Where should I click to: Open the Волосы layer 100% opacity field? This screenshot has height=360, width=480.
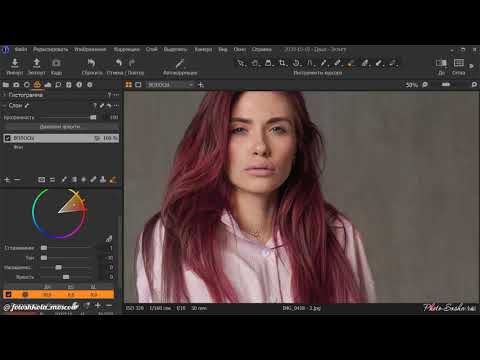110,138
